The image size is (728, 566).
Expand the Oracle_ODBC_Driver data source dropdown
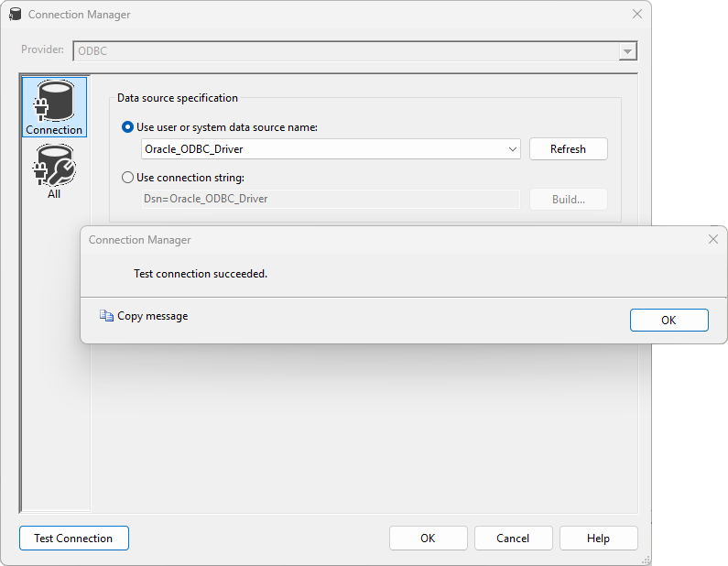(x=512, y=149)
